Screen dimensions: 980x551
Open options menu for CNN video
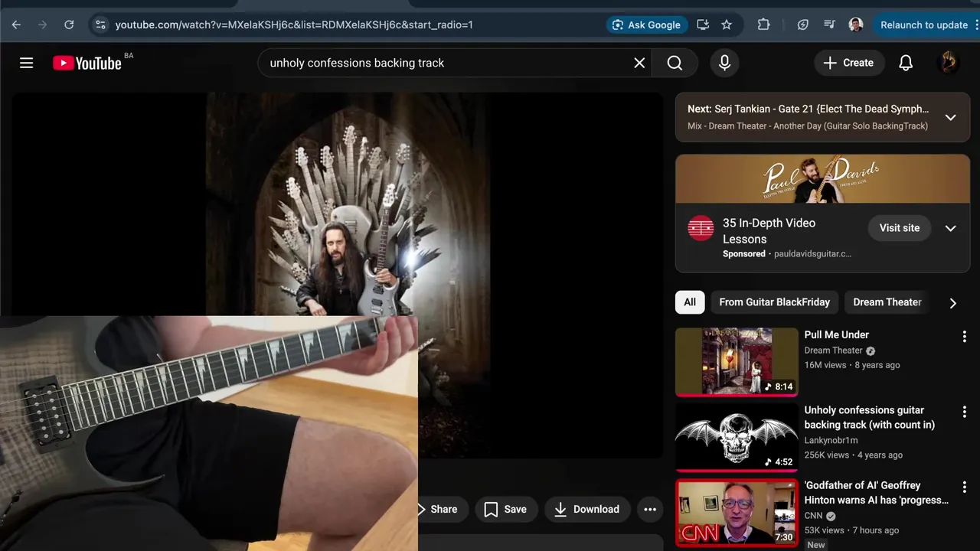pyautogui.click(x=964, y=487)
